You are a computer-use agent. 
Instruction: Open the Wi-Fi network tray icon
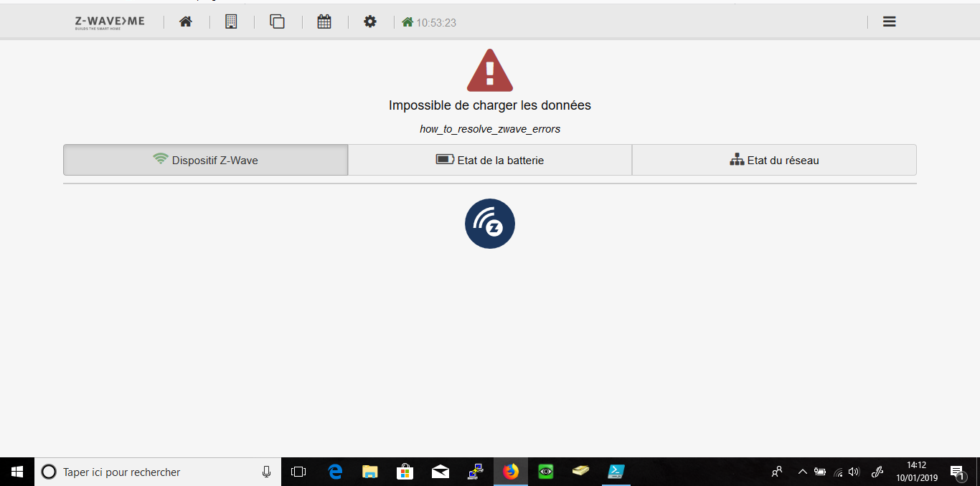838,472
